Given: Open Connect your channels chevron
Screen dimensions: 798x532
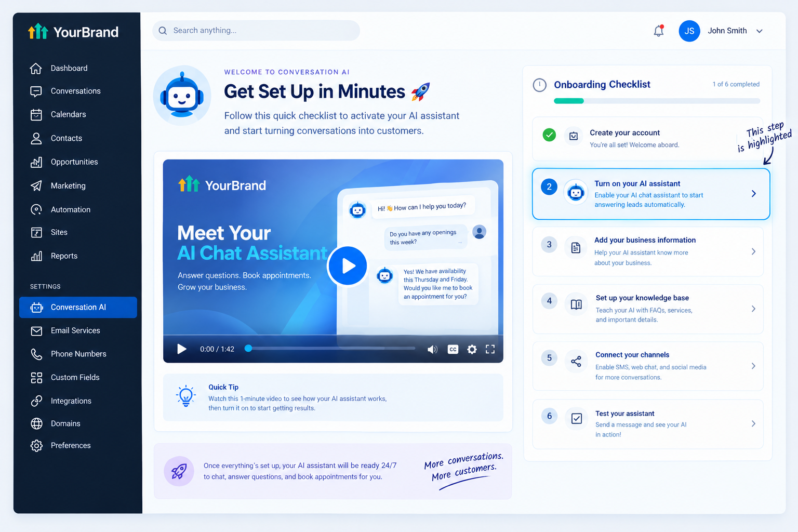Looking at the screenshot, I should [x=754, y=366].
